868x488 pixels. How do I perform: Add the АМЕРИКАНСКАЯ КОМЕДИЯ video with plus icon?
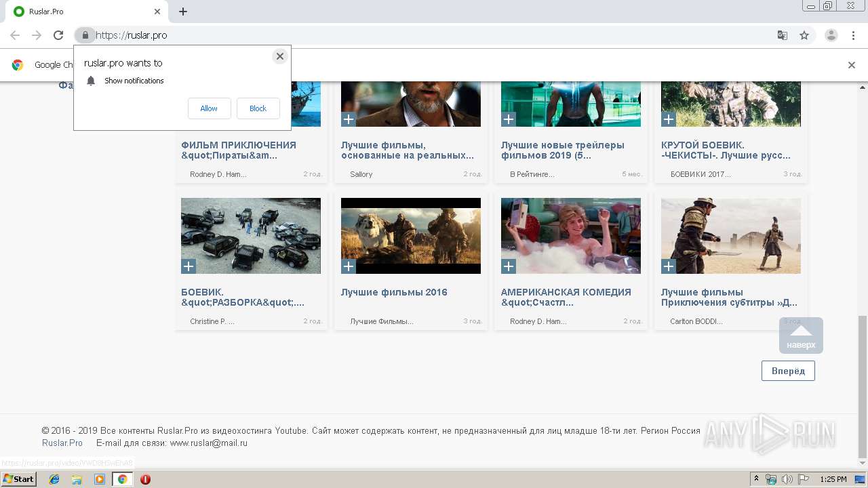509,266
